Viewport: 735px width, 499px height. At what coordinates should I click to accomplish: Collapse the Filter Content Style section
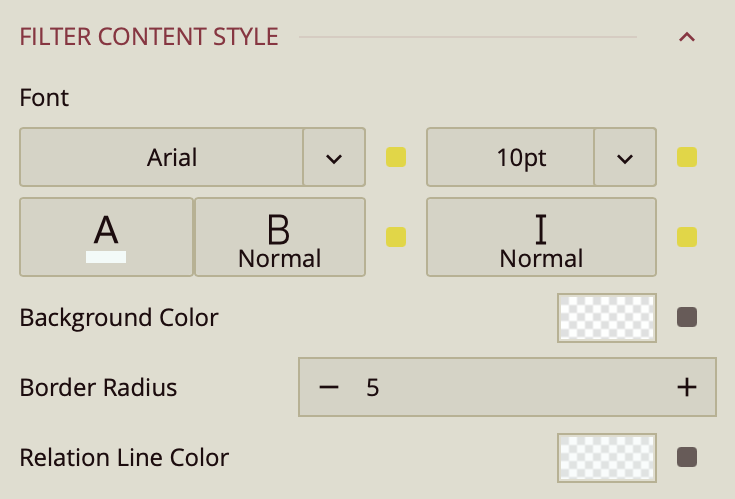click(x=686, y=38)
